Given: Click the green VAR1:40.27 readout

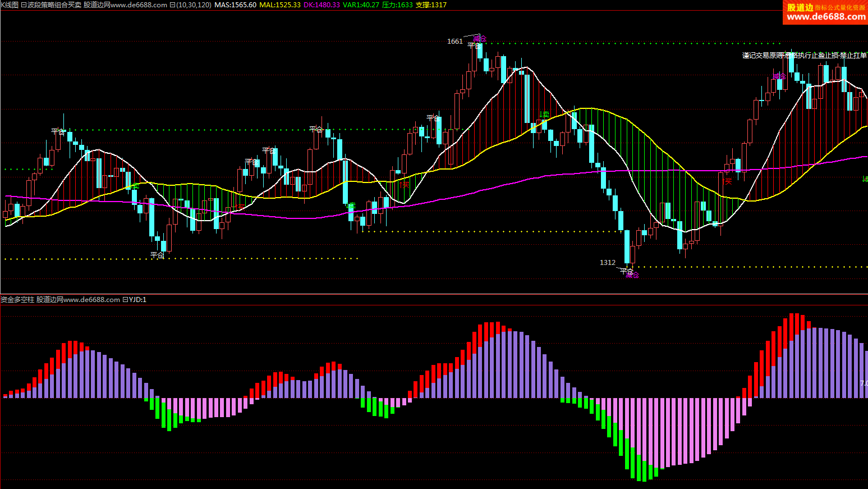Looking at the screenshot, I should [x=361, y=5].
